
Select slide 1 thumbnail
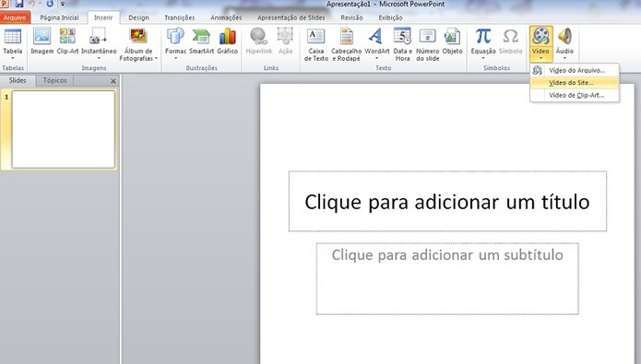point(64,129)
